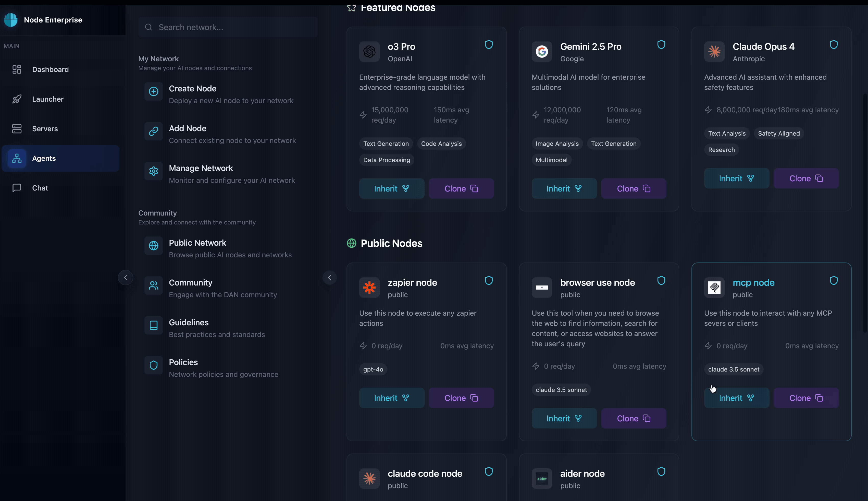
Task: Click the Servers icon in the sidebar
Action: click(x=17, y=129)
